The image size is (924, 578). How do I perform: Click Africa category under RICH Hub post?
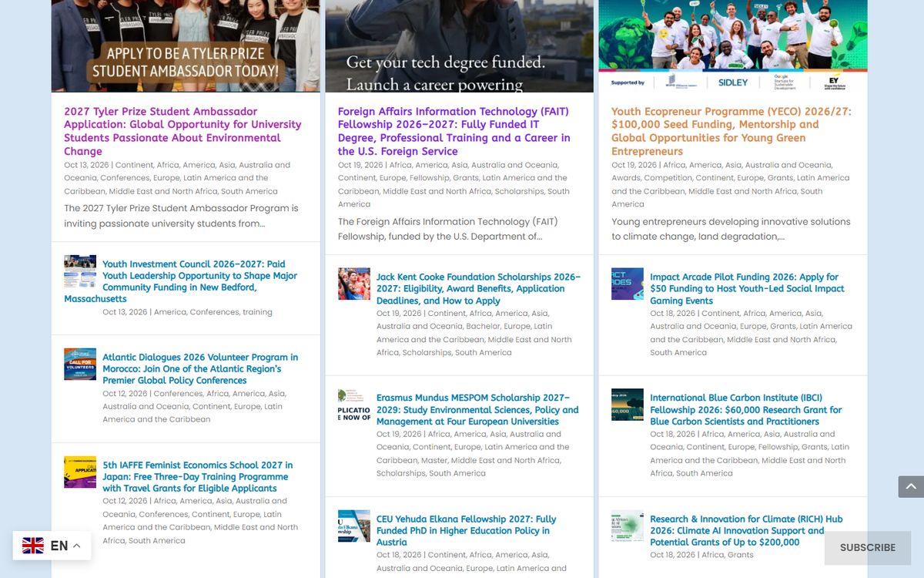(x=712, y=555)
